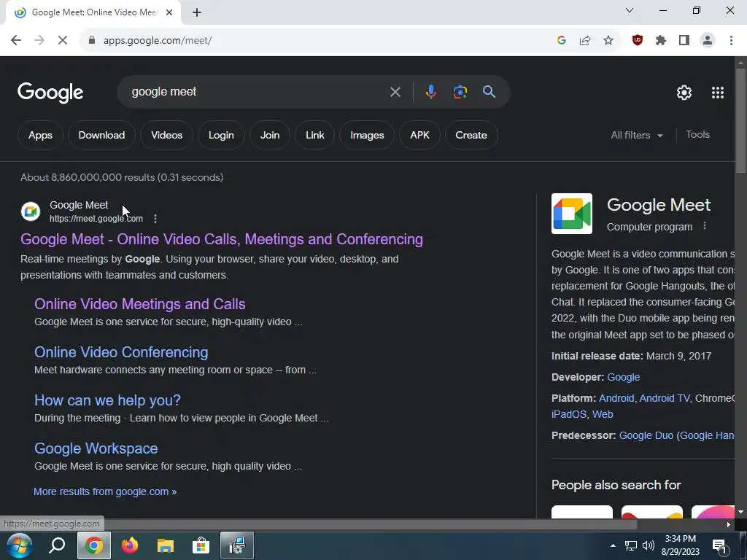Filter results by APK
Screen dimensions: 747x560
tap(419, 135)
